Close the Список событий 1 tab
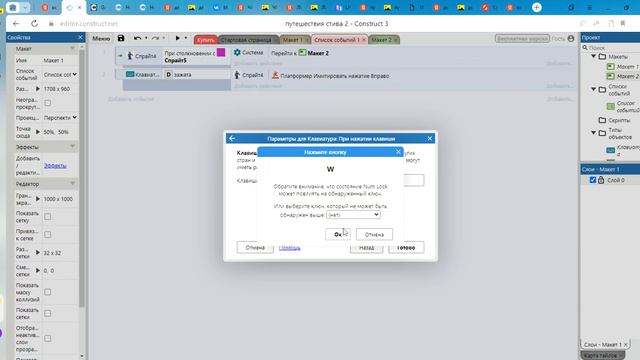 coord(364,40)
